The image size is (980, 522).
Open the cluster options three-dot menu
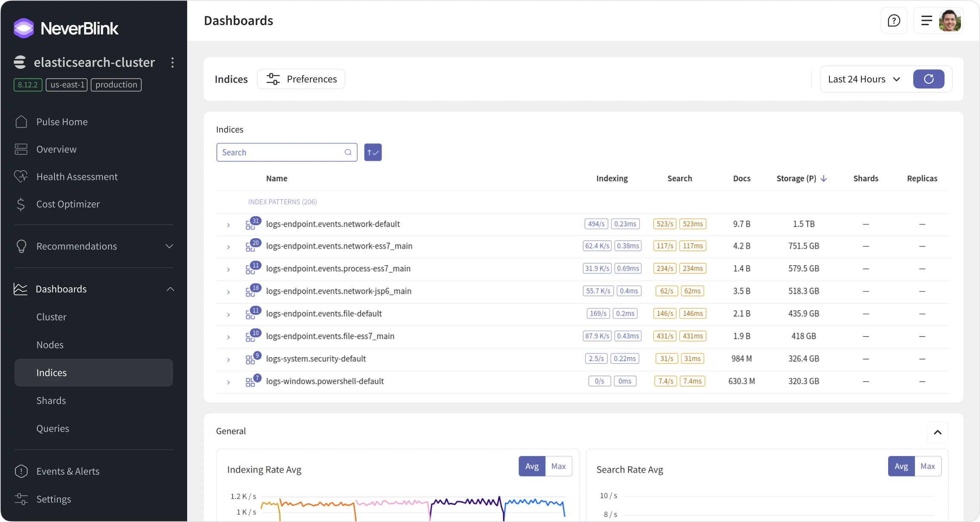[172, 62]
